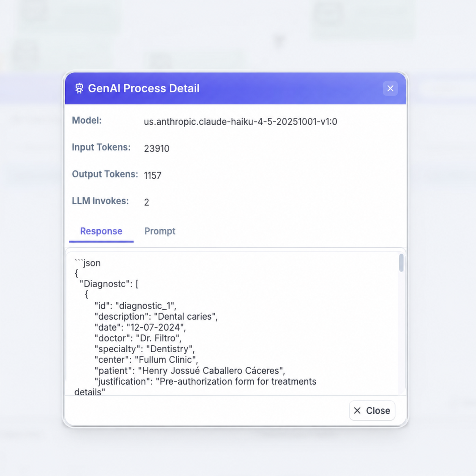This screenshot has width=476, height=476.
Task: Select the Response tab
Action: point(101,231)
